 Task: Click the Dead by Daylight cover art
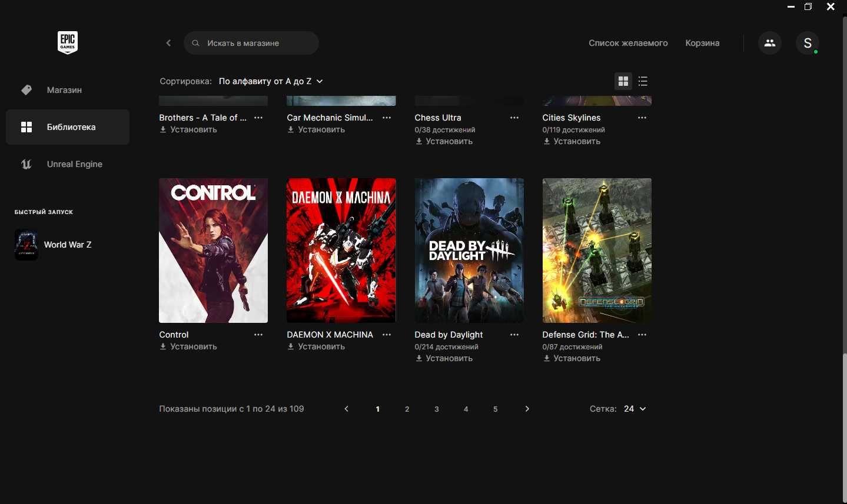tap(469, 251)
